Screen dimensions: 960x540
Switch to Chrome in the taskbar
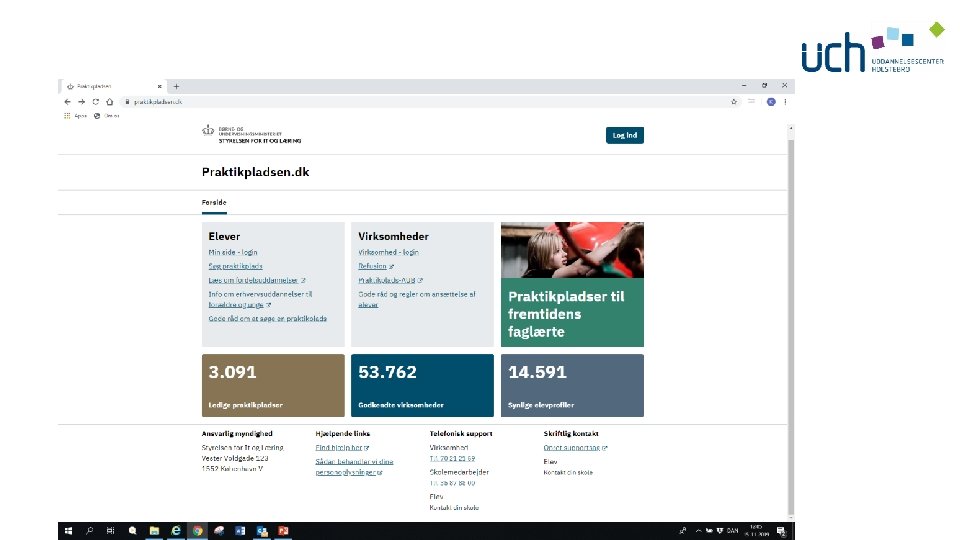click(197, 531)
